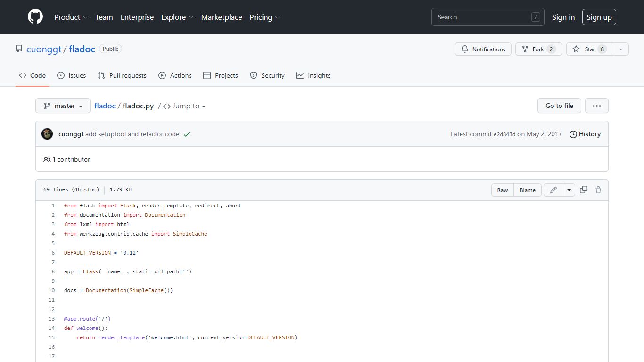The height and width of the screenshot is (362, 644).
Task: Click the 'from lxml import html' line
Action: [97, 224]
